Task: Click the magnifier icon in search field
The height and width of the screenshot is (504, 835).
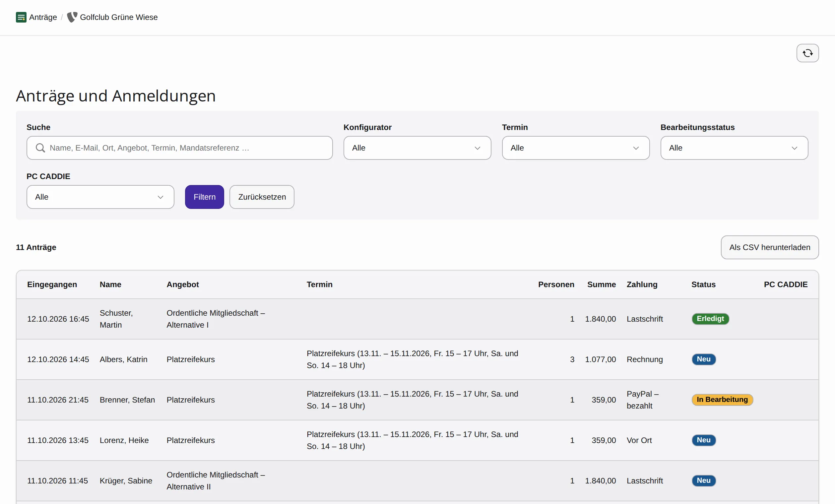Action: [40, 148]
